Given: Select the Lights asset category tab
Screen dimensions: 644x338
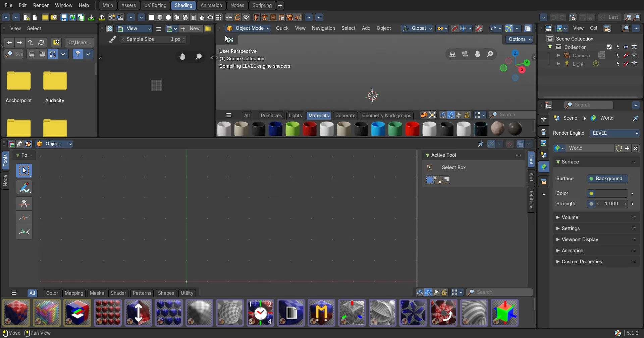Looking at the screenshot, I should coord(295,116).
